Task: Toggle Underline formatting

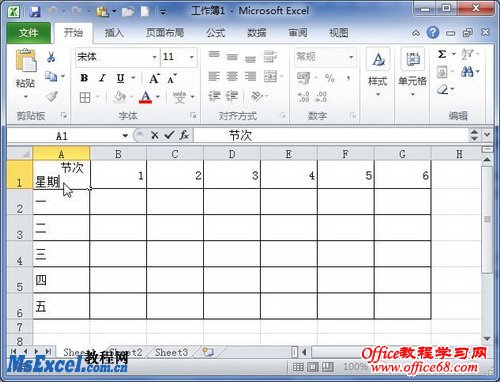Action: 120,78
